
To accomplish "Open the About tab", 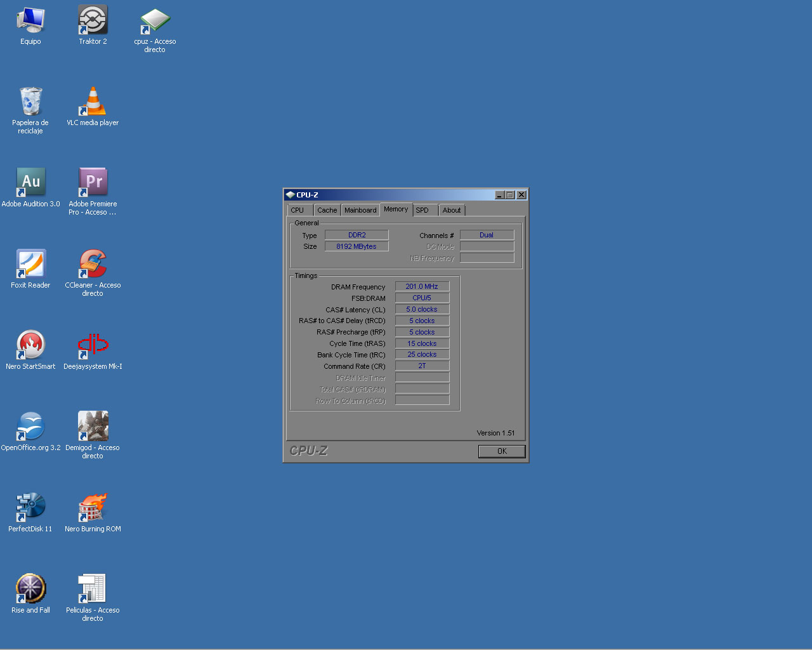I will click(452, 210).
